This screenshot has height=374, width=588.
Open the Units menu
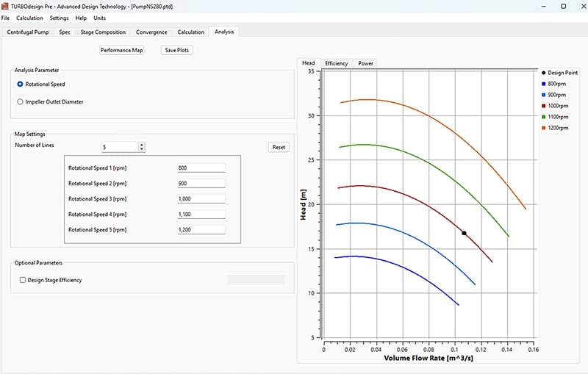(100, 18)
